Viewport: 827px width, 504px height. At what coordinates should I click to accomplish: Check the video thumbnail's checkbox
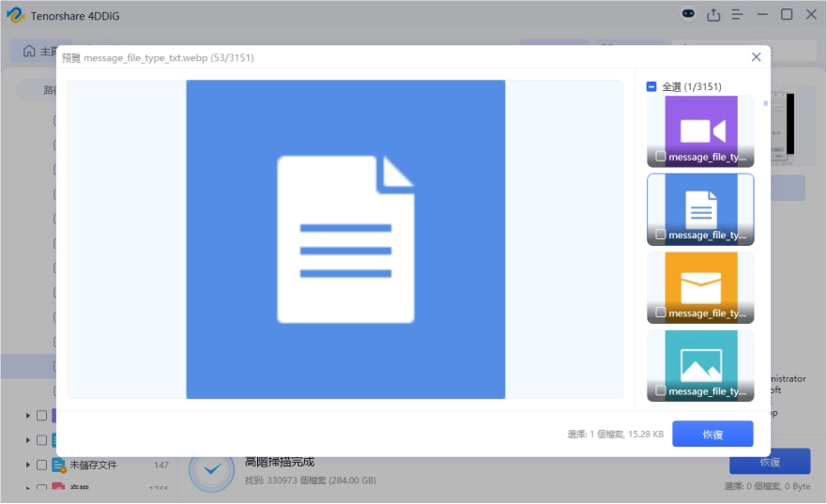click(x=660, y=156)
